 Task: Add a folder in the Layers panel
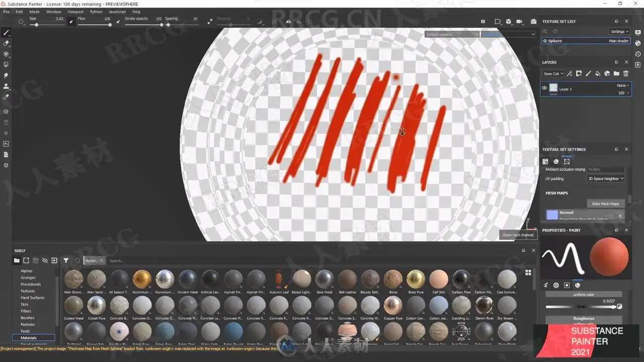click(x=616, y=73)
